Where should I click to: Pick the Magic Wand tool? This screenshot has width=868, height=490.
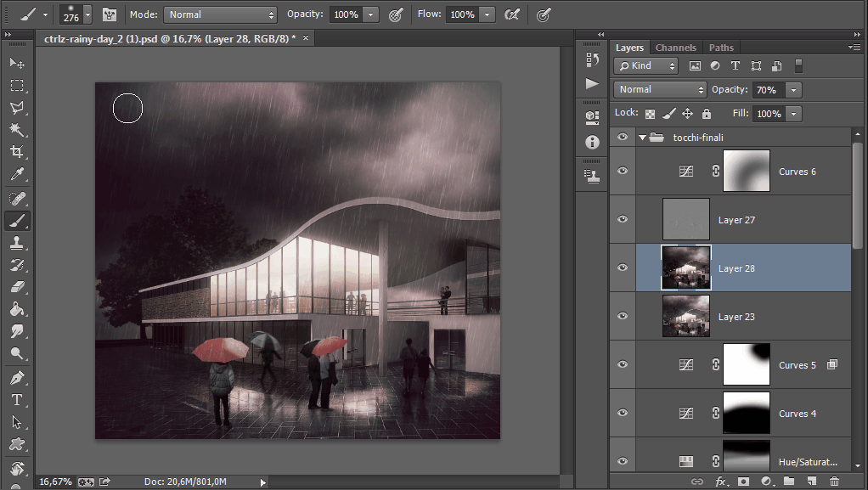[x=17, y=130]
